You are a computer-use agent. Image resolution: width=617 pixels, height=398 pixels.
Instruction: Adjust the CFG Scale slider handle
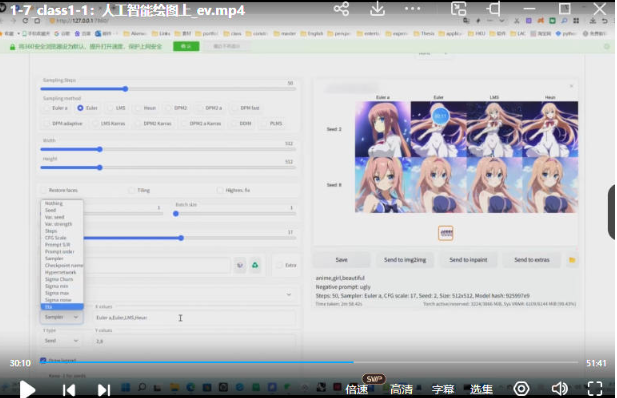pos(181,238)
